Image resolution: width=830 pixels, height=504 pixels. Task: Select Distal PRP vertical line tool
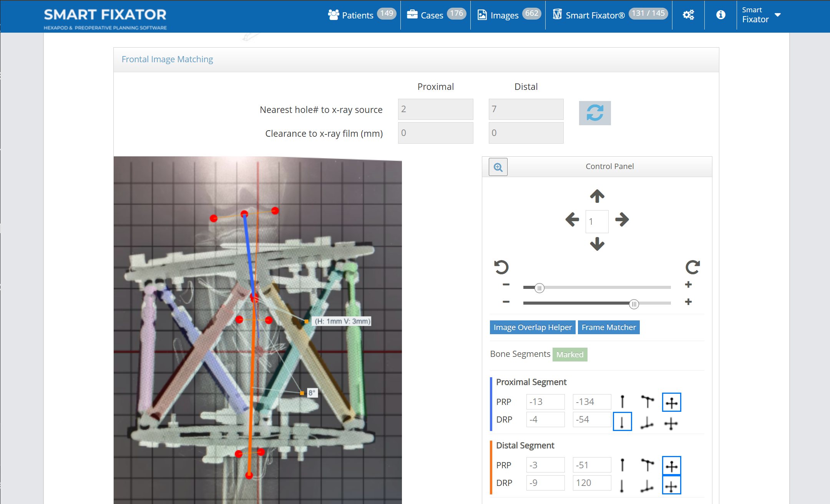point(622,465)
